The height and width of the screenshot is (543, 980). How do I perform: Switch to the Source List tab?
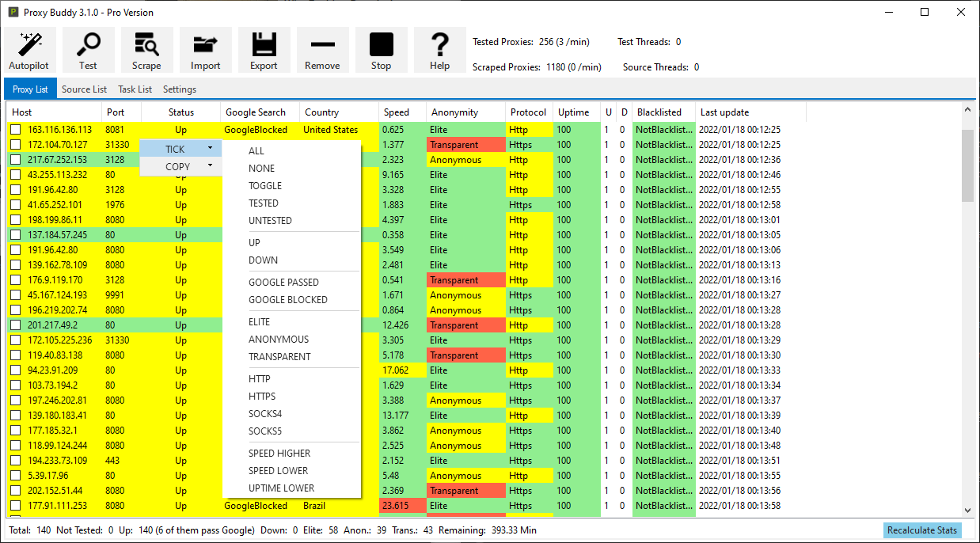pyautogui.click(x=84, y=89)
